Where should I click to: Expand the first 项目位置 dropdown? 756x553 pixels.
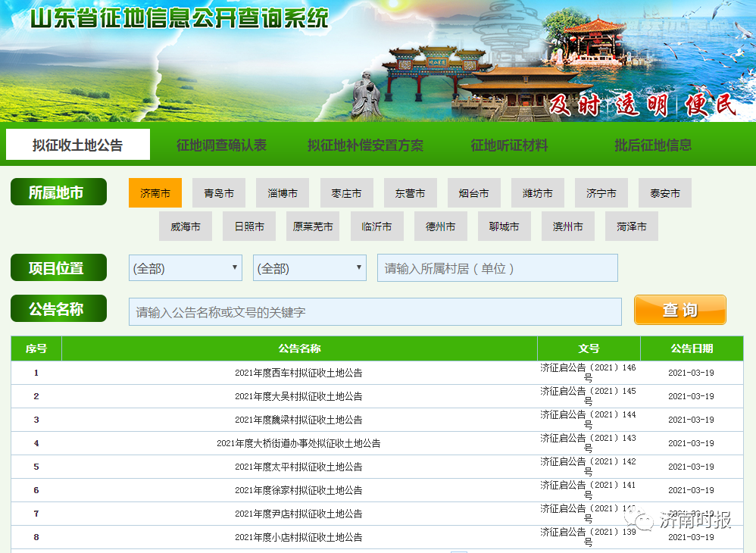coord(186,268)
